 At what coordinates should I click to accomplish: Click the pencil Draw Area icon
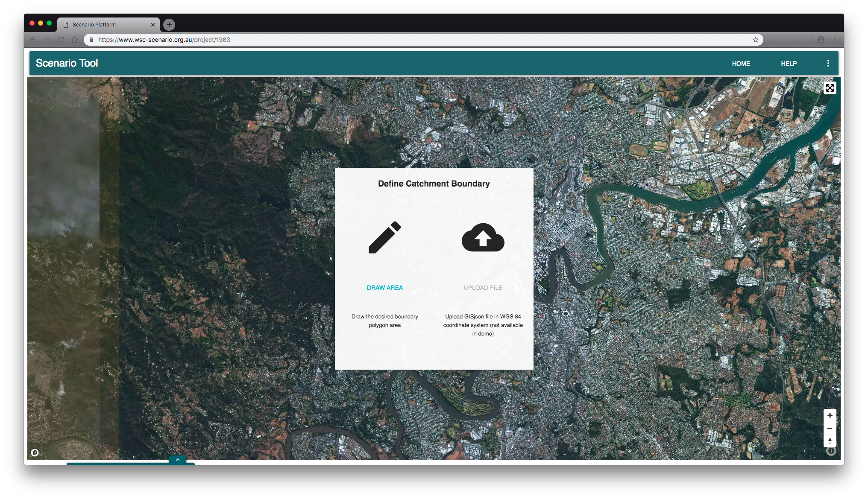pos(384,237)
